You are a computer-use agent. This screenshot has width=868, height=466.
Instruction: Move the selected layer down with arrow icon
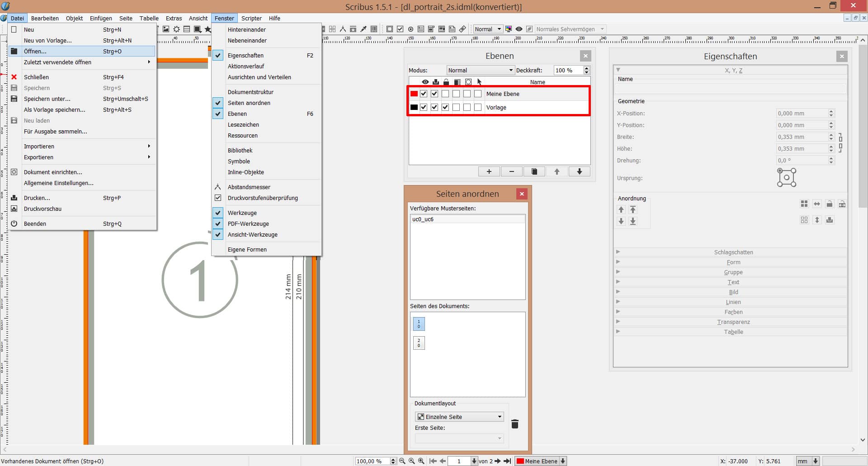click(579, 171)
